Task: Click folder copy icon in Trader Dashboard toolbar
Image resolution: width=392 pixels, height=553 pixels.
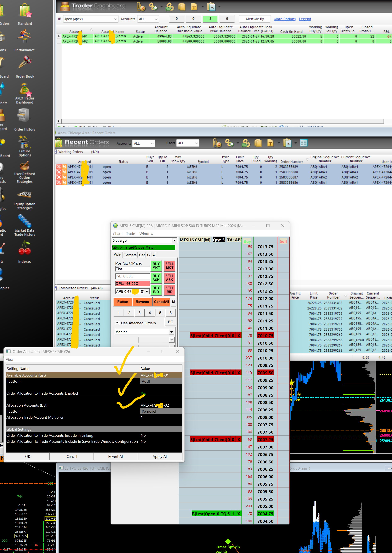Action: pos(182,7)
